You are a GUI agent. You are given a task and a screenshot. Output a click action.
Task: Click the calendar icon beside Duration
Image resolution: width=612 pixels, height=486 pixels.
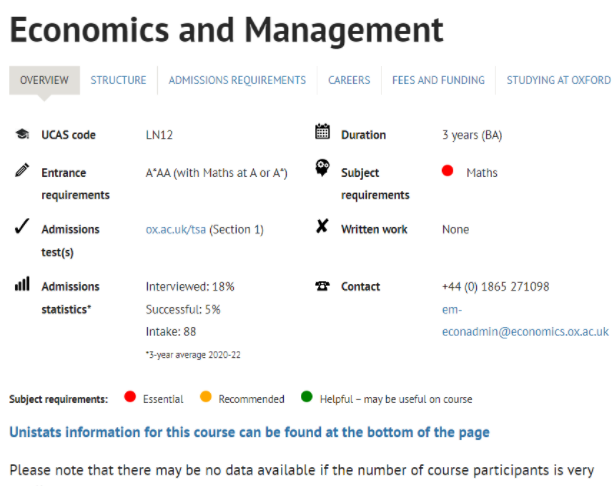(x=322, y=133)
